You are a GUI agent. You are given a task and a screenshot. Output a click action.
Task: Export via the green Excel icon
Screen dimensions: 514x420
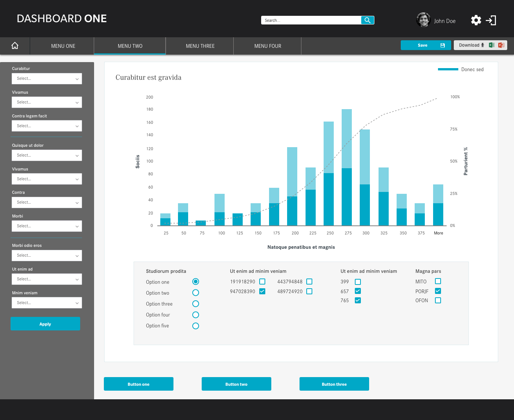491,45
